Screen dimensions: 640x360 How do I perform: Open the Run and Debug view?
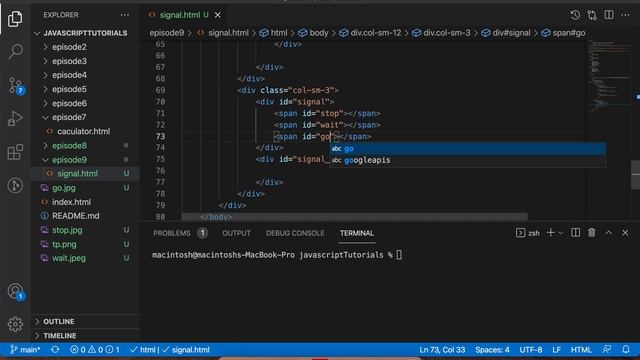point(15,119)
